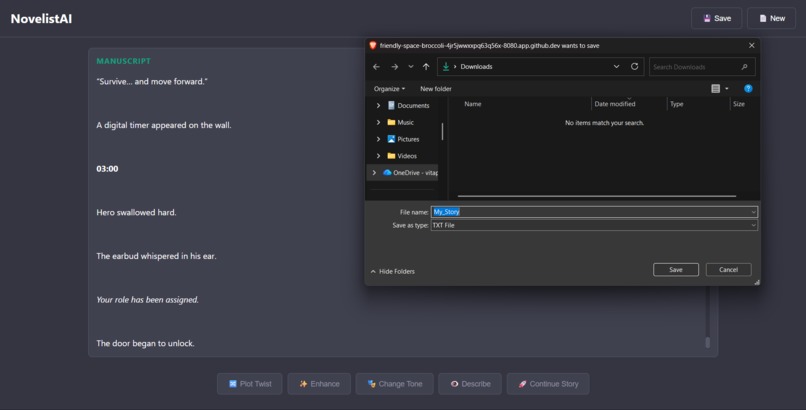The width and height of the screenshot is (806, 410).
Task: Click the navigation pane scrollbar
Action: click(x=442, y=132)
